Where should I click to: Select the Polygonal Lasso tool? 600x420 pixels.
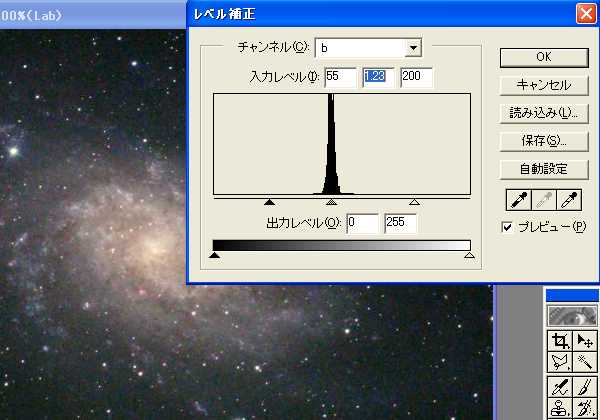pos(558,362)
